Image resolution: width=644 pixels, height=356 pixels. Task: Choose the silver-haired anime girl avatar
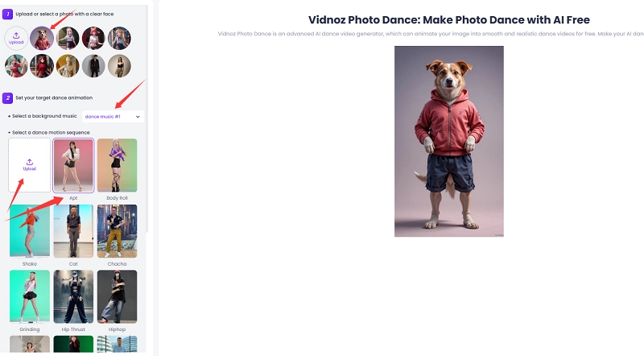(68, 38)
